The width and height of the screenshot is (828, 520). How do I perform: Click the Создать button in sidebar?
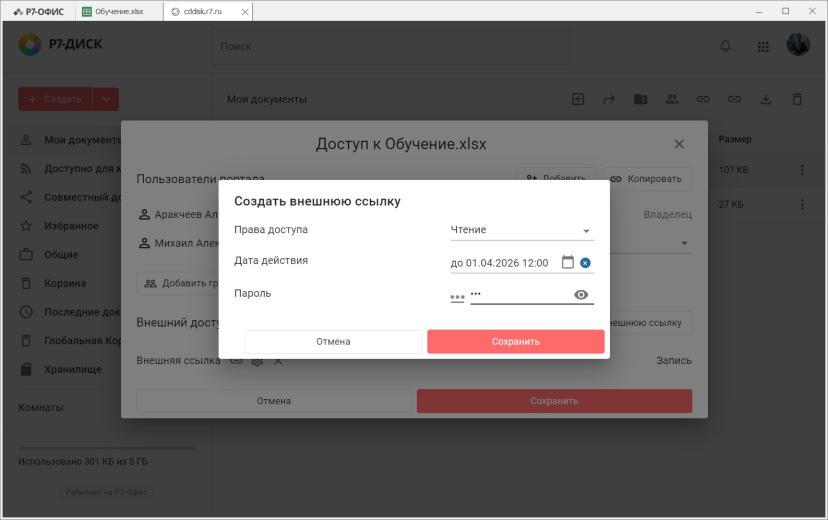pyautogui.click(x=55, y=99)
